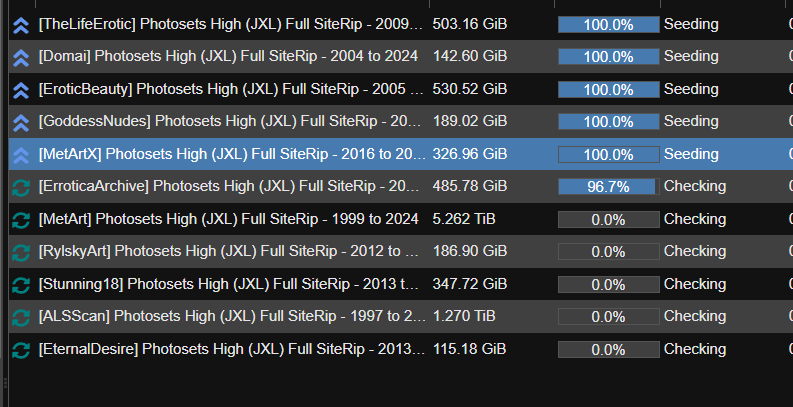Click the 503.16 GiB size cell

pos(469,24)
